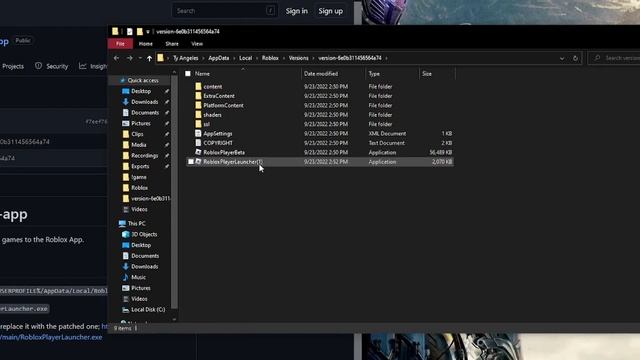The height and width of the screenshot is (360, 640).
Task: Open the Share ribbon tab
Action: 172,44
